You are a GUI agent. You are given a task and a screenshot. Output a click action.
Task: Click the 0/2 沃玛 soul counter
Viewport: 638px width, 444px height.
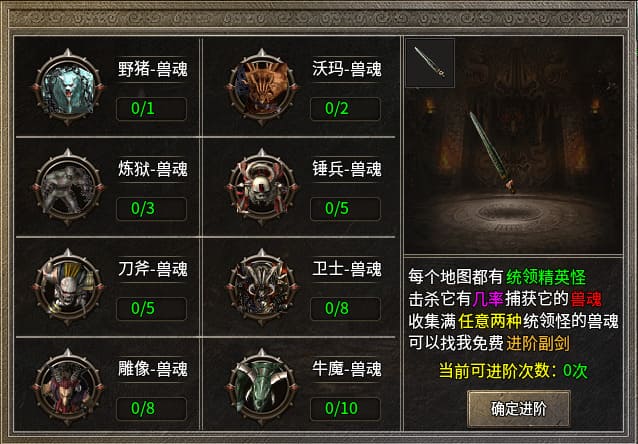[345, 109]
